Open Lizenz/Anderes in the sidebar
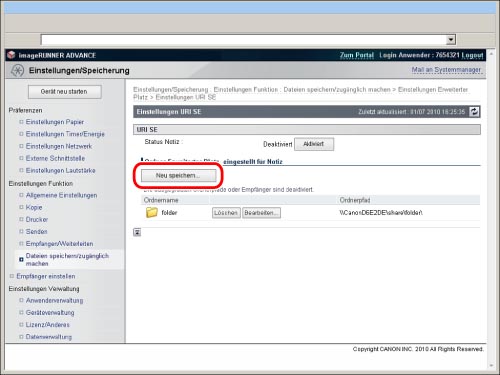Viewport: 500px width, 375px height. coord(48,324)
